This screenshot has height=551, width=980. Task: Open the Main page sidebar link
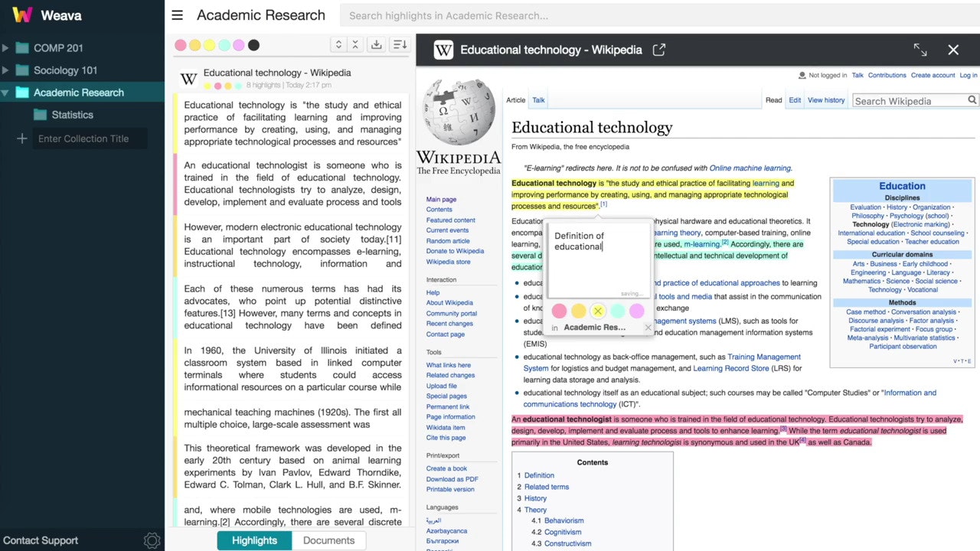[x=441, y=200]
